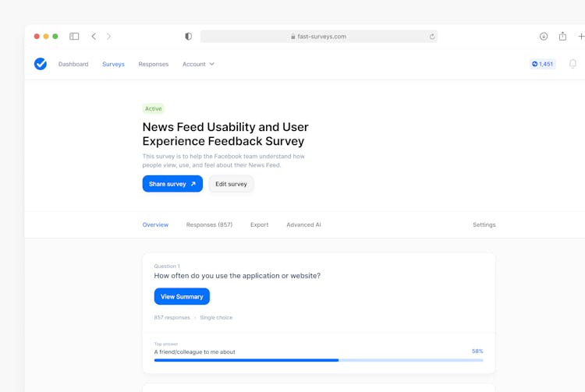Click the Fast Surveys checkmark logo
Viewport: 585px width, 392px height.
click(x=41, y=64)
